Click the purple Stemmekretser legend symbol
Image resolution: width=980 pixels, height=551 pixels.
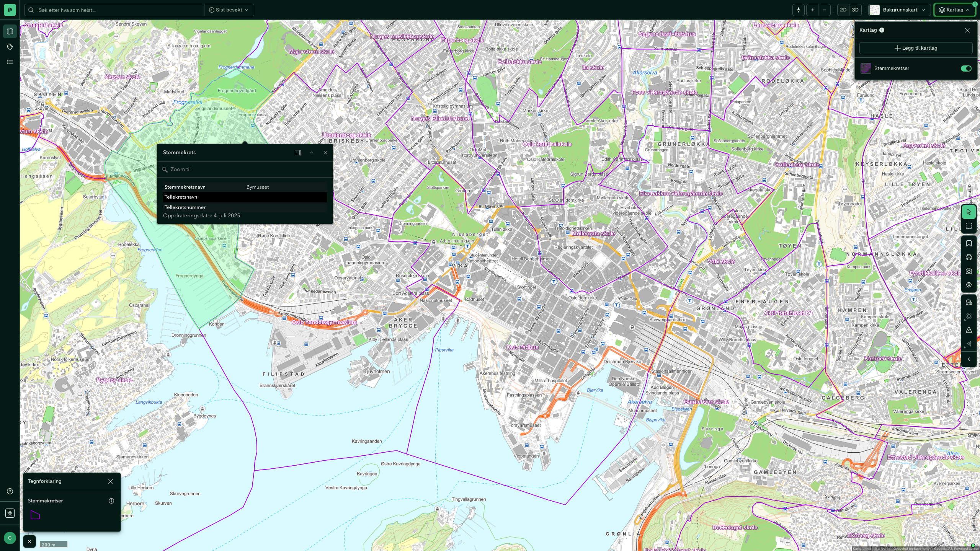[35, 515]
